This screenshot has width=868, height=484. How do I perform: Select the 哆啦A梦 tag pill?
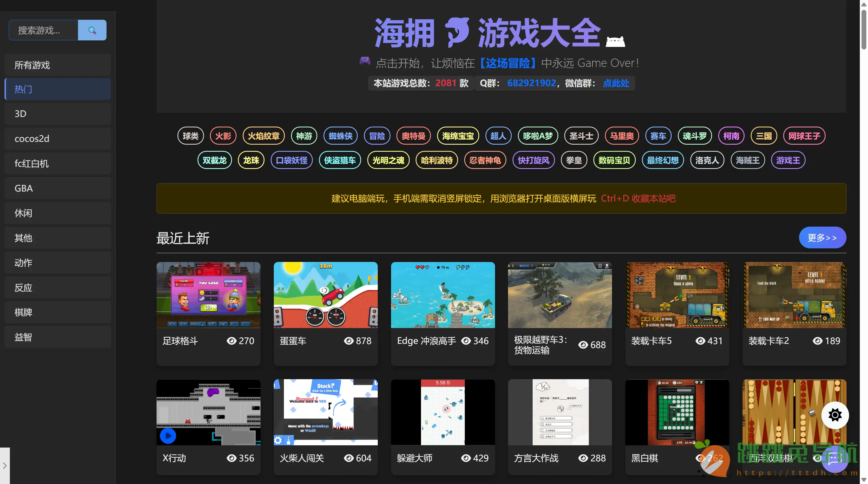pos(537,136)
